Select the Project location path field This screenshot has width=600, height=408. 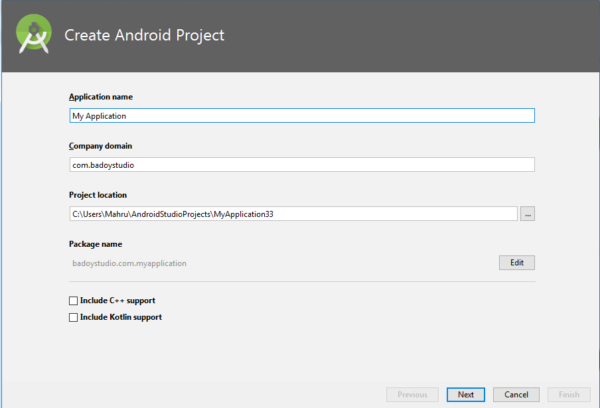coord(292,214)
